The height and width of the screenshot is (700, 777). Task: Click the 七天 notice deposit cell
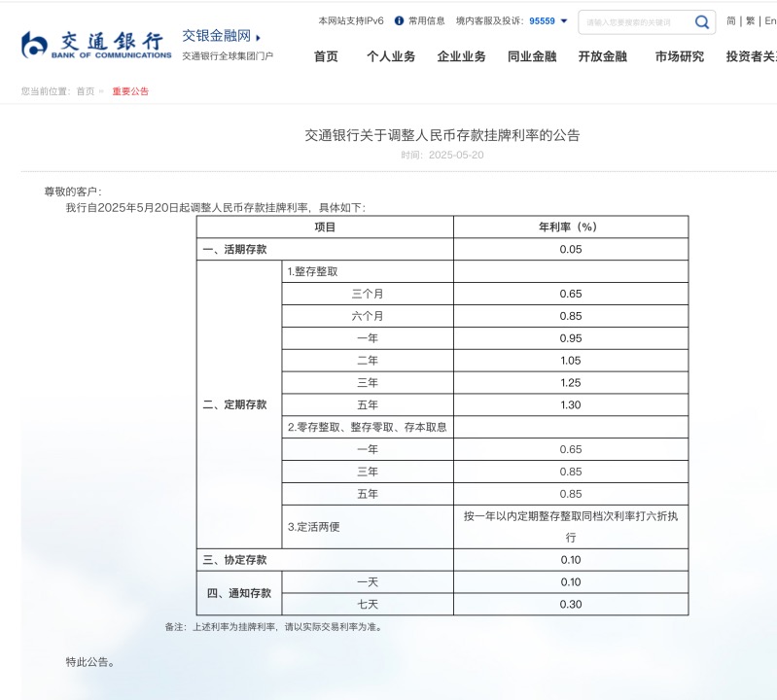[368, 605]
